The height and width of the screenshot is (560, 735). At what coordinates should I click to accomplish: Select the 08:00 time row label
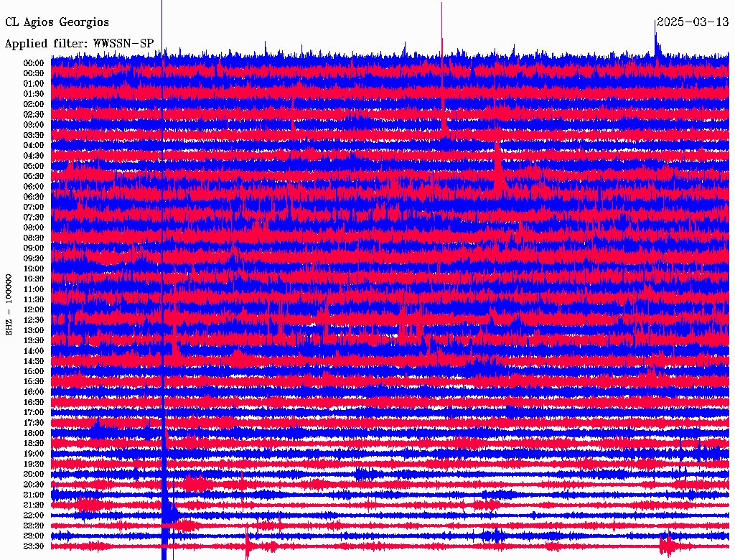click(34, 228)
